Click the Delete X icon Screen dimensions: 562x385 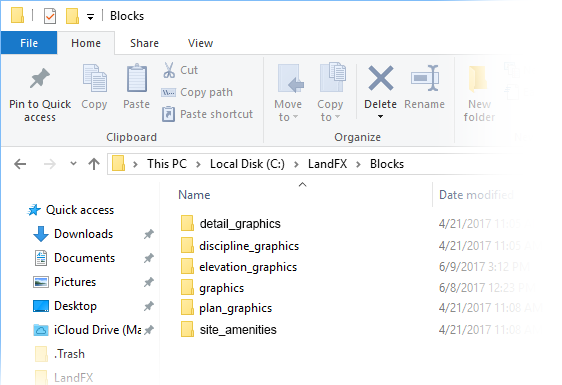pos(381,78)
